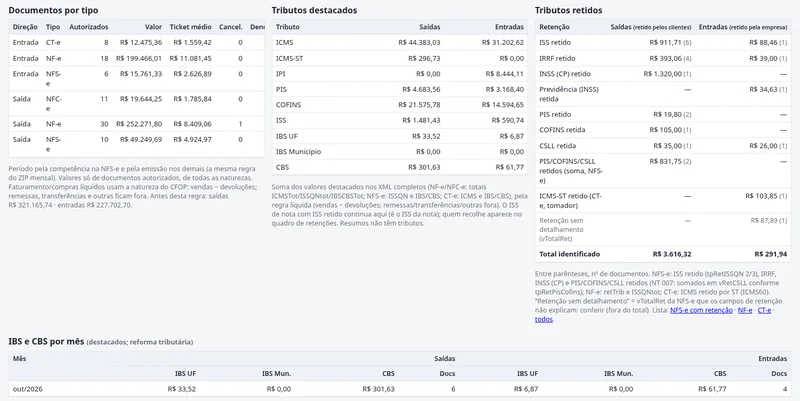Select ticket médio 'R$ 4.924,97'
800x401 pixels.
(x=192, y=139)
